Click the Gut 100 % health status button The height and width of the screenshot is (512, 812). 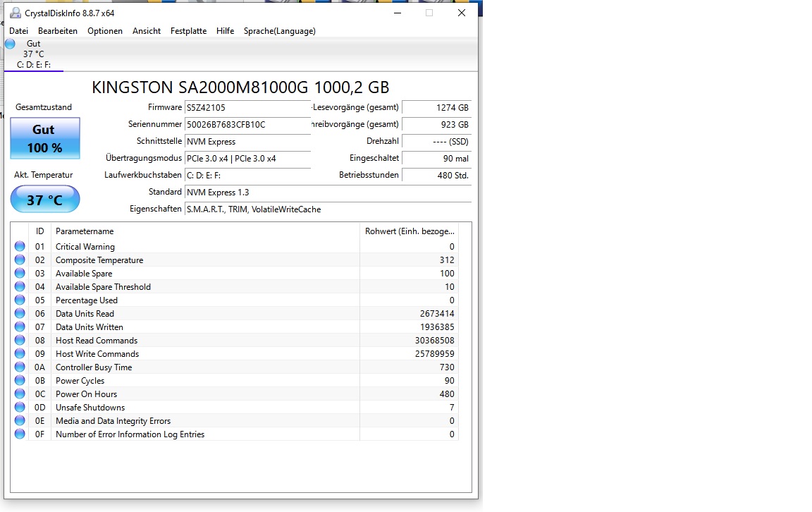pos(45,138)
